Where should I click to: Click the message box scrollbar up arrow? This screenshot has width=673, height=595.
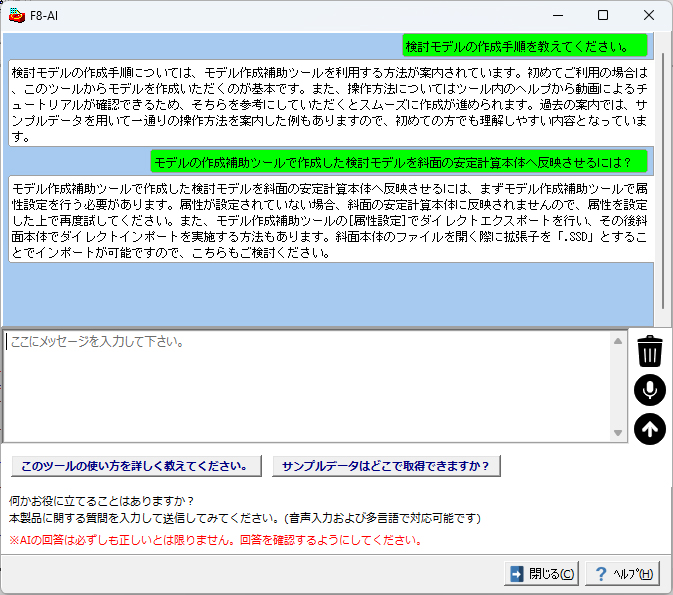pyautogui.click(x=619, y=341)
